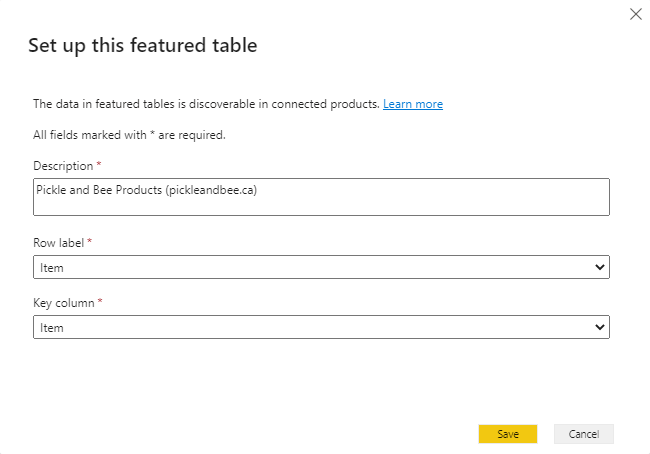Click inside the Description text box
Image resolution: width=650 pixels, height=454 pixels.
click(321, 197)
